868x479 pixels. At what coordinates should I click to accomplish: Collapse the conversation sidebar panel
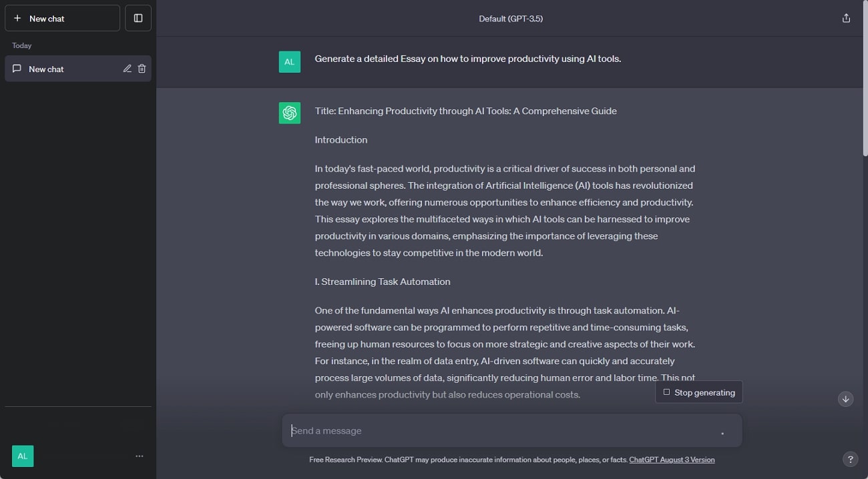coord(138,18)
